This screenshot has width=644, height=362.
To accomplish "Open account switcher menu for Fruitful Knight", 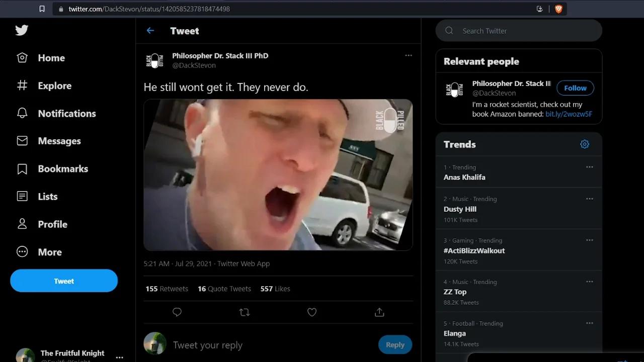I will (119, 357).
